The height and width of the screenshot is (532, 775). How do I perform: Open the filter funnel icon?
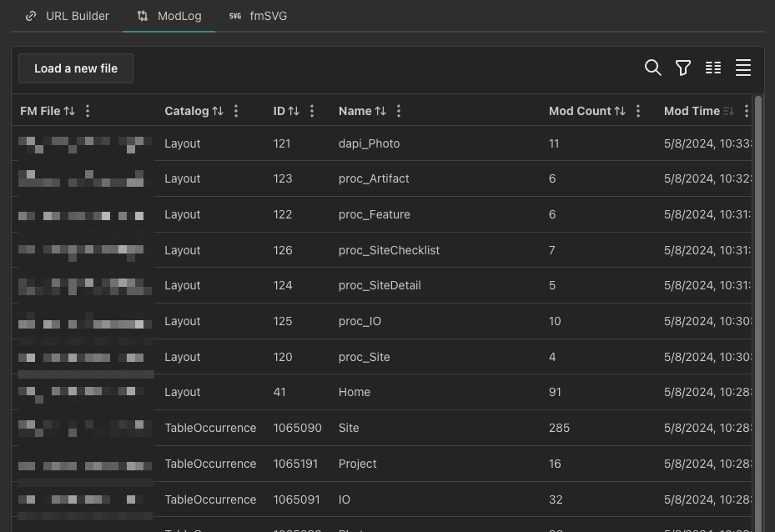coord(683,68)
